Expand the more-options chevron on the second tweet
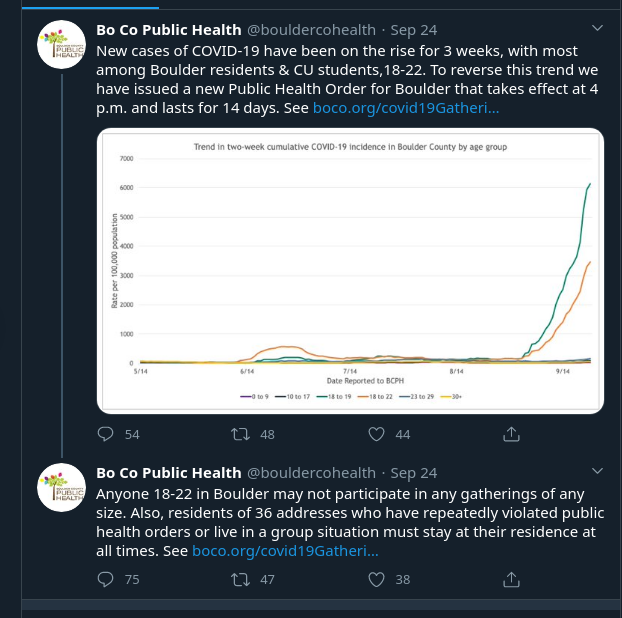This screenshot has height=618, width=622. [598, 471]
